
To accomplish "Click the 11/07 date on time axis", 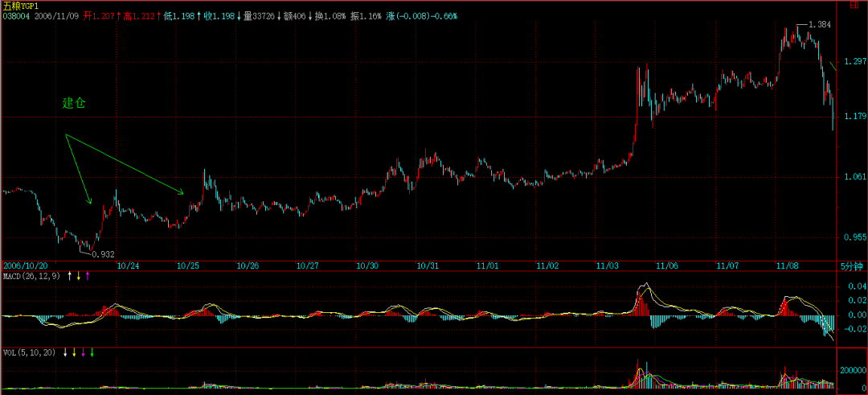I will [727, 266].
